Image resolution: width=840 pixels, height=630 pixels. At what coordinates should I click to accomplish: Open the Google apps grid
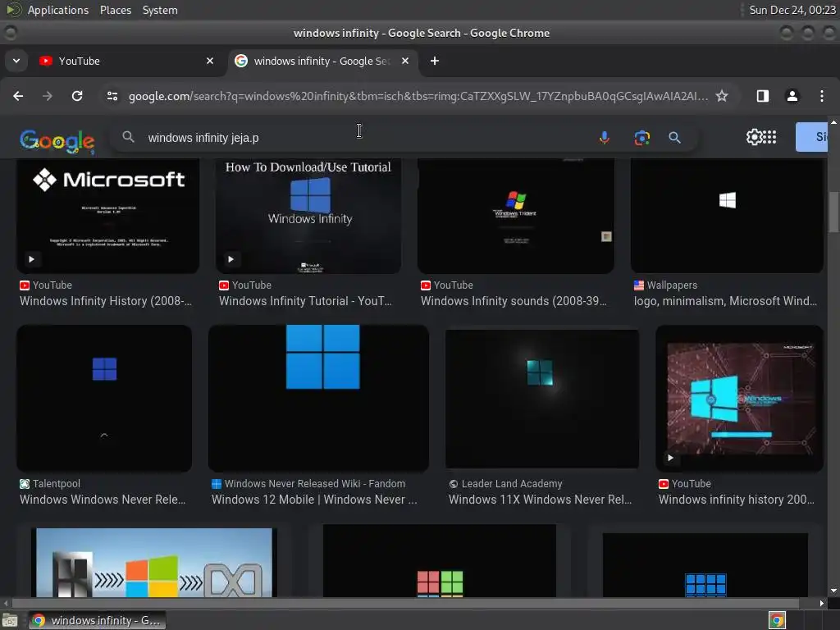[x=769, y=137]
